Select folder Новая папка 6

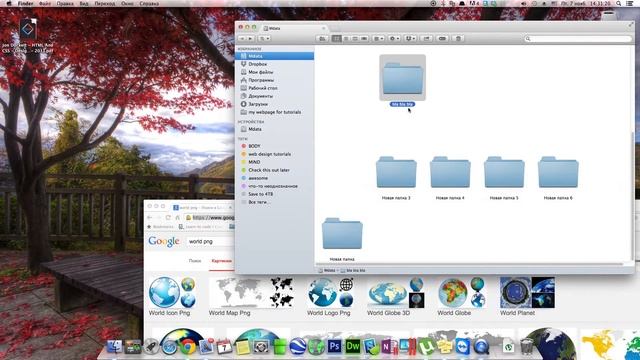(x=558, y=172)
